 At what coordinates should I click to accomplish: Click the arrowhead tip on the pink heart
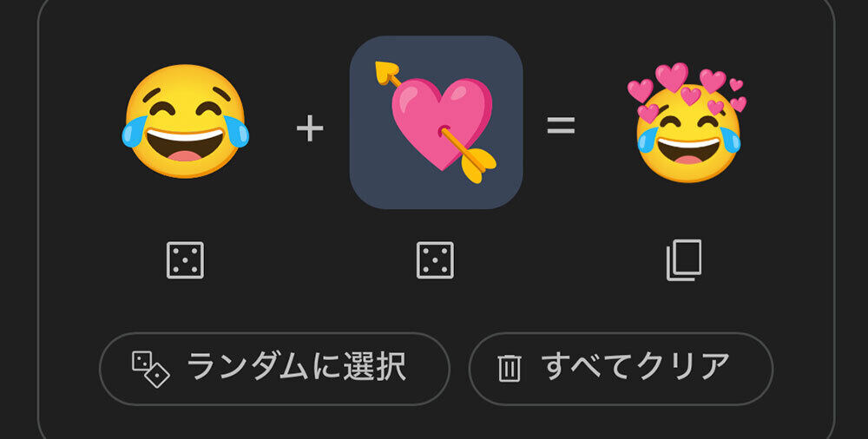(386, 71)
